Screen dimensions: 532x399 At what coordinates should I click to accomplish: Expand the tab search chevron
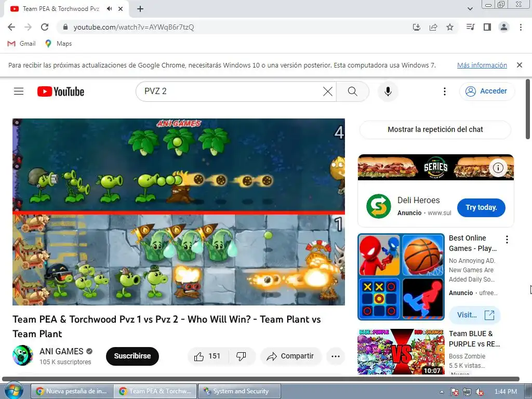(470, 9)
